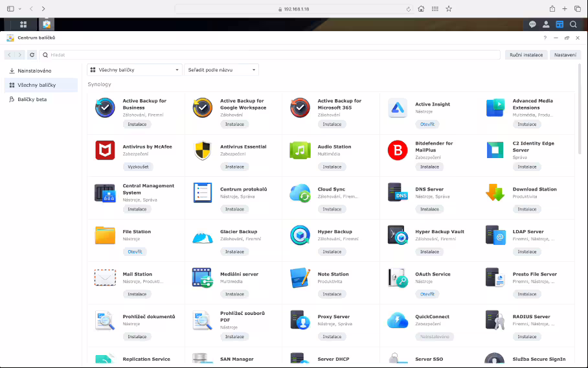The height and width of the screenshot is (368, 588).
Task: Install Active Backup for Business
Action: click(137, 124)
